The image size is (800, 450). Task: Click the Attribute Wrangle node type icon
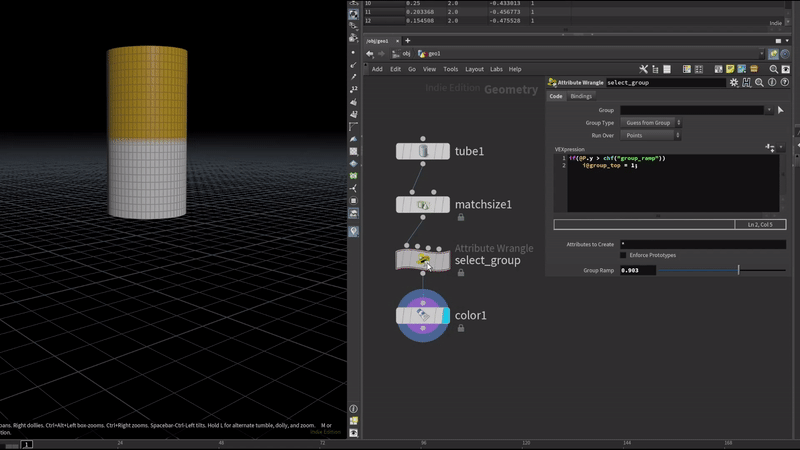click(552, 82)
